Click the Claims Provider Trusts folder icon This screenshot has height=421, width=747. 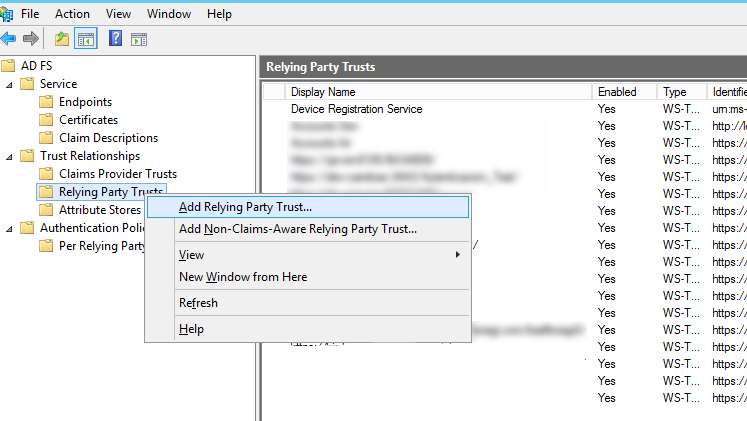tap(46, 174)
